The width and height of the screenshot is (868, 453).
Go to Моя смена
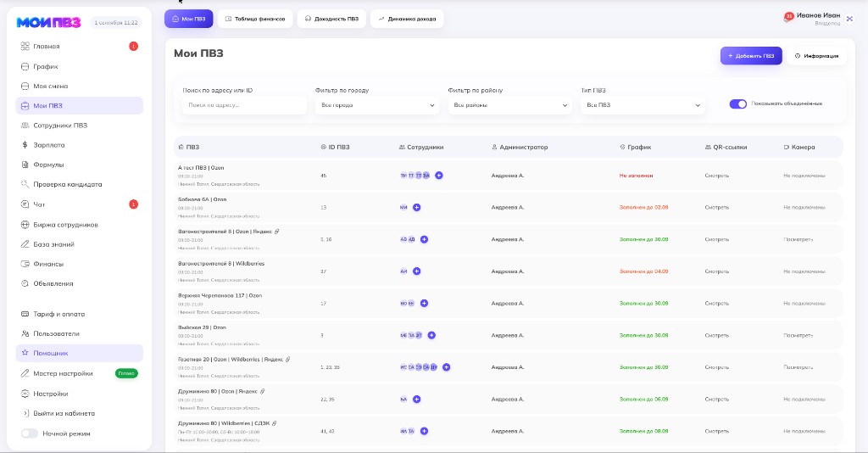(x=79, y=86)
